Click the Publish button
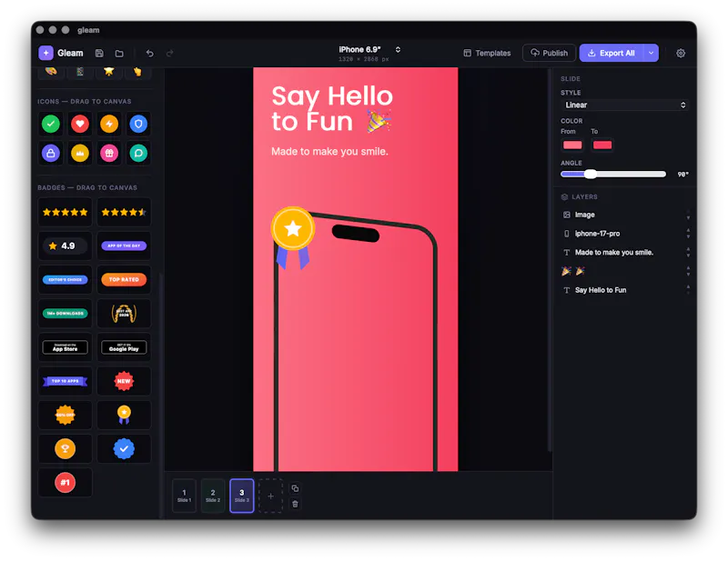Screen dimensions: 728x561 (x=550, y=53)
